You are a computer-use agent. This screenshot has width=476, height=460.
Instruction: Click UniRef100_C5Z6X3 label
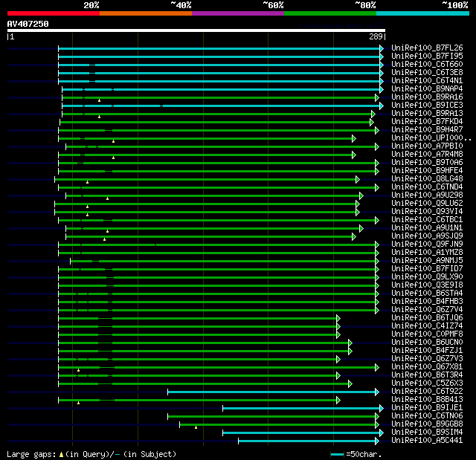[427, 383]
